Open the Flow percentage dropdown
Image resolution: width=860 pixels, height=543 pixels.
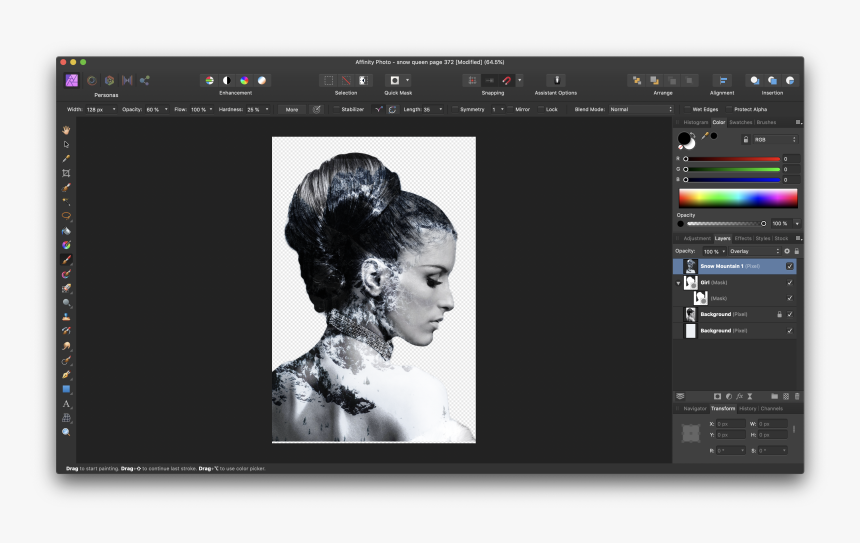click(211, 109)
